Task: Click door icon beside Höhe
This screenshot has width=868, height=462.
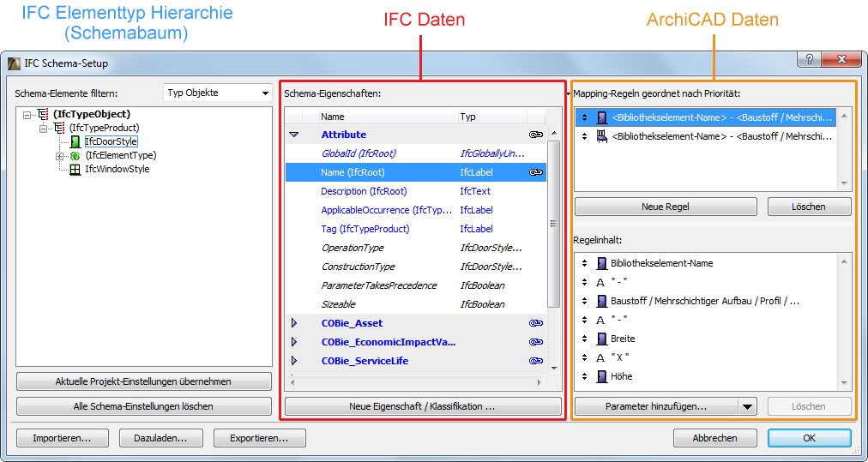Action: [601, 376]
